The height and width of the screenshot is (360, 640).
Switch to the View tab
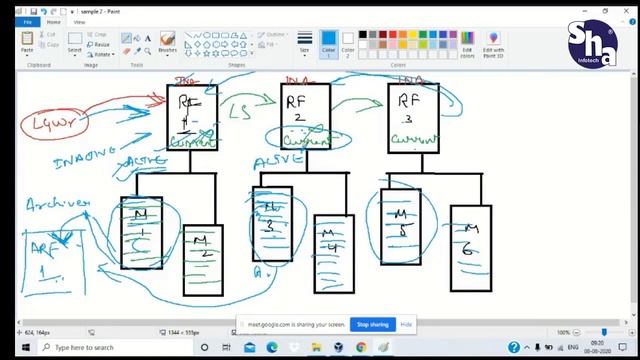pos(79,22)
